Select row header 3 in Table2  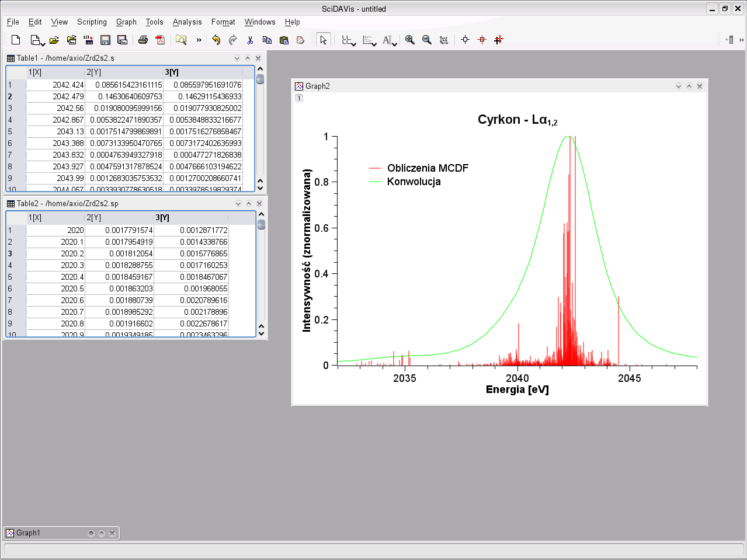point(16,253)
